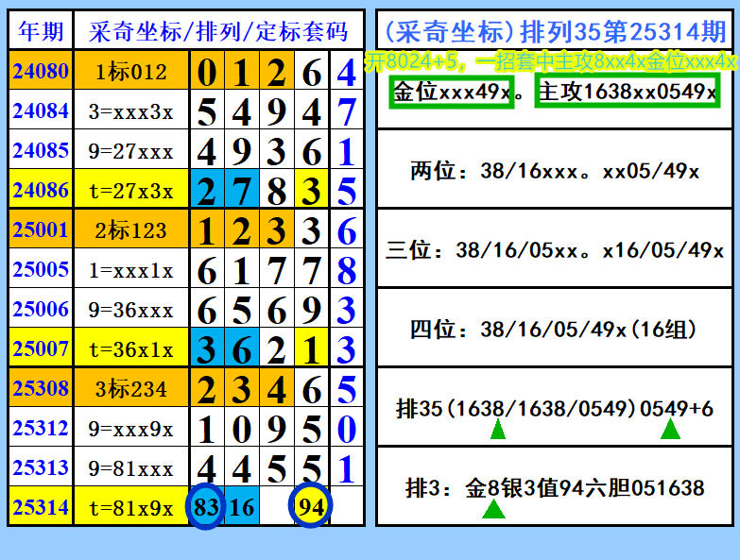Select the 9=xxx9x formula cell

pyautogui.click(x=131, y=428)
